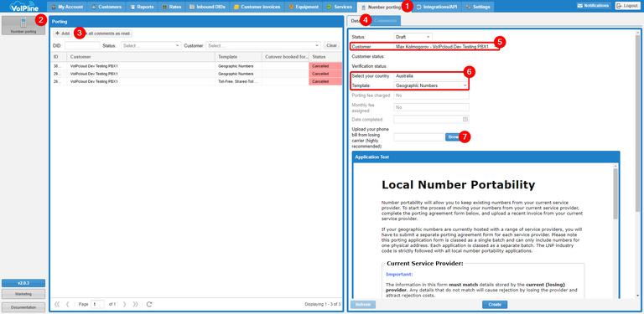
Task: Click the Porting fee charged field
Action: tap(431, 95)
